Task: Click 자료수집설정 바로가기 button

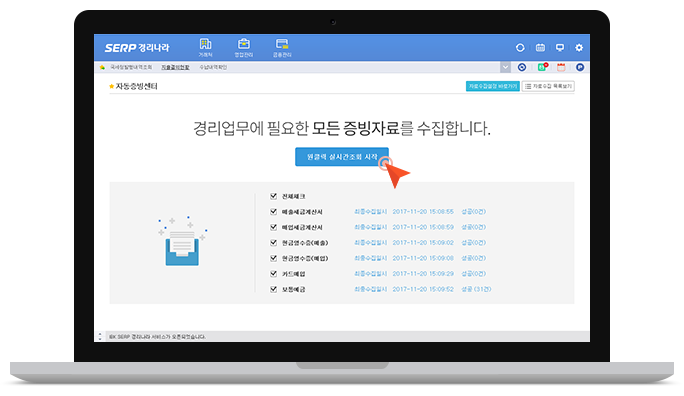Action: pos(492,86)
